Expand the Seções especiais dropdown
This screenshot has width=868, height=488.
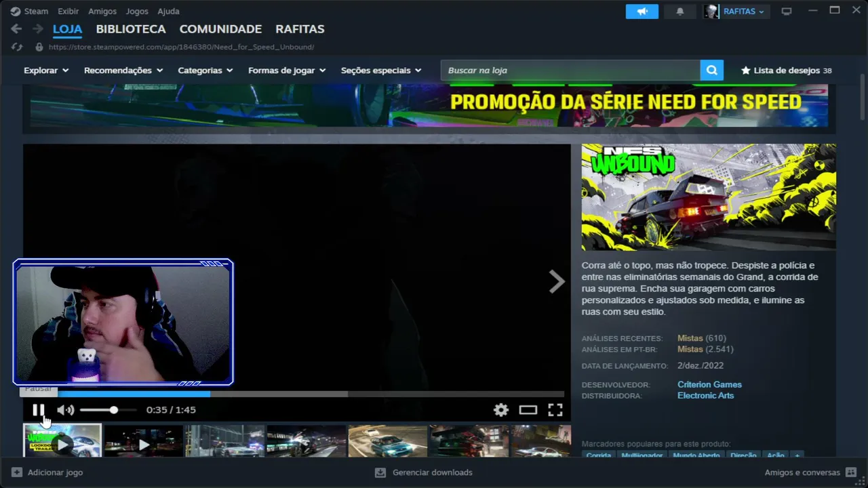pos(381,70)
